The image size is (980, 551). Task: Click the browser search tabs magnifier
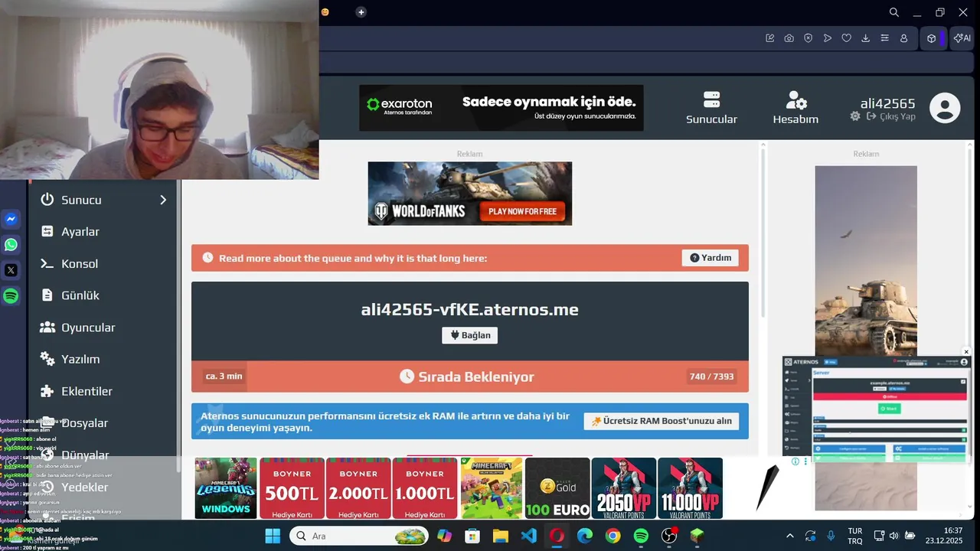(894, 12)
